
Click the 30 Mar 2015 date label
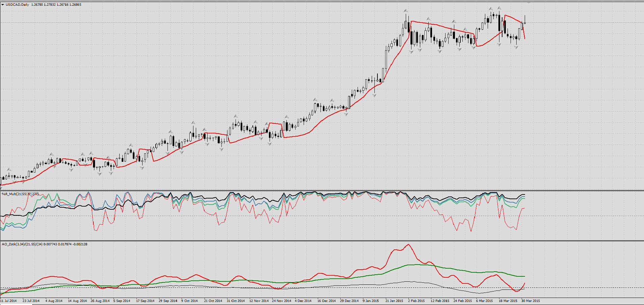[530, 301]
